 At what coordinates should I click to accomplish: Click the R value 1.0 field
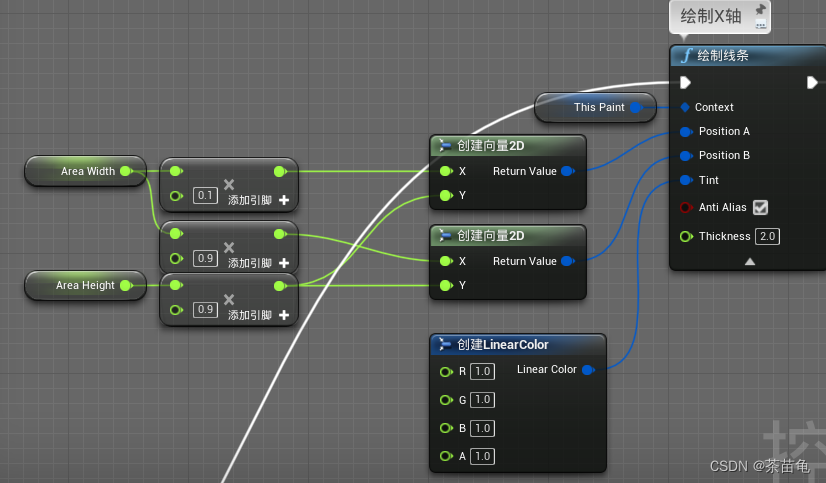(x=483, y=372)
